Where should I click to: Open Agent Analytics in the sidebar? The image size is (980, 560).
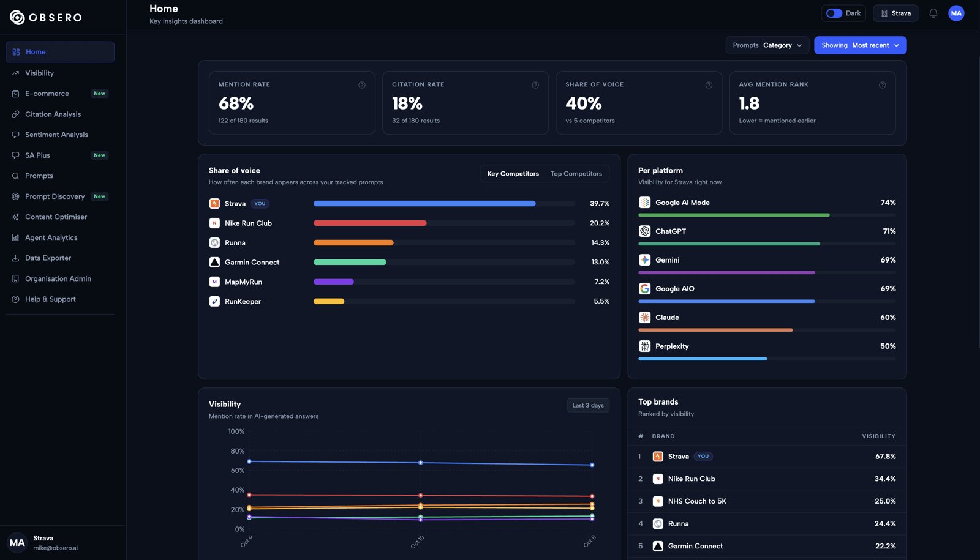pyautogui.click(x=60, y=237)
